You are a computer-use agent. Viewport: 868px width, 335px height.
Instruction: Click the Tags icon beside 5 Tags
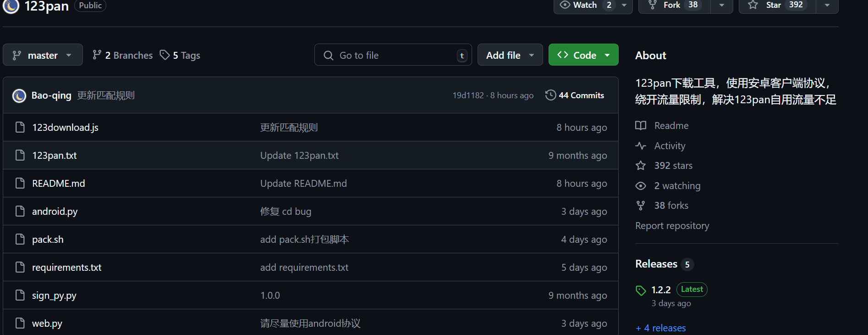coord(165,55)
